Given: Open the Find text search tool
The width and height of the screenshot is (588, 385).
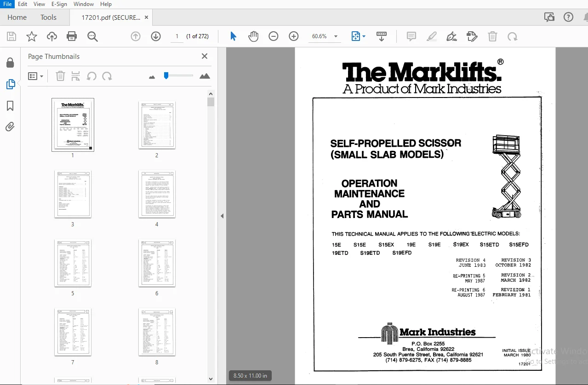Looking at the screenshot, I should click(x=93, y=36).
